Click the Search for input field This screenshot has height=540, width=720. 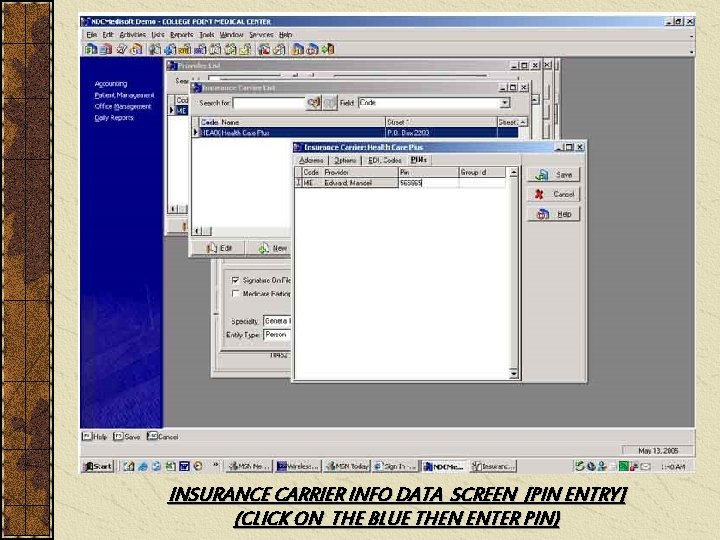point(269,103)
